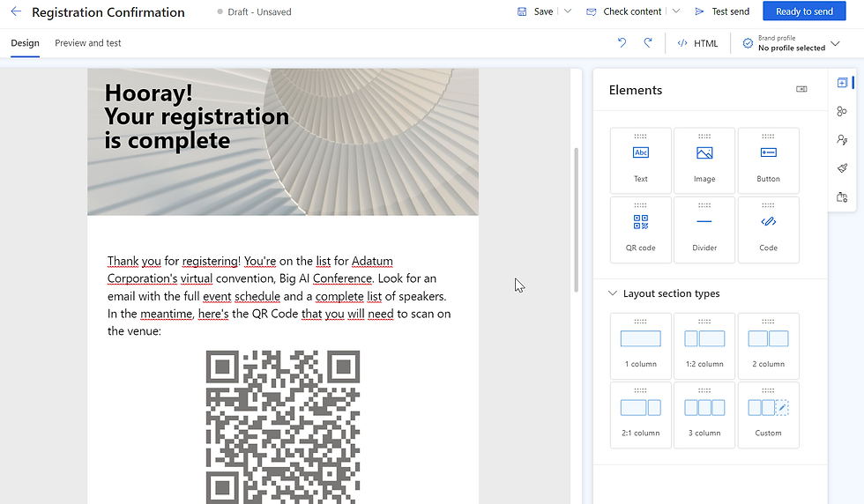Choose the Custom layout tile
864x504 pixels.
tap(768, 415)
